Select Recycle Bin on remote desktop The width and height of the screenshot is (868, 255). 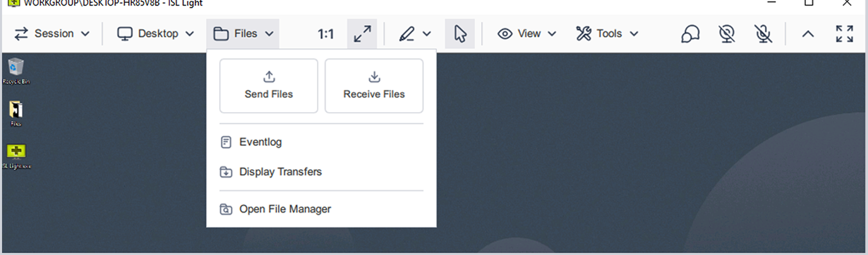tap(16, 71)
